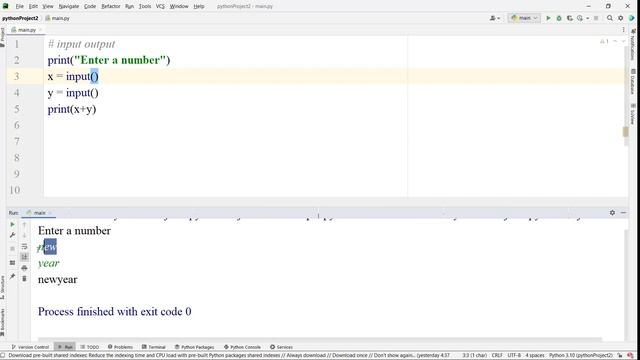Open IDE settings gear in top toolbar
The width and height of the screenshot is (640, 360).
tap(620, 18)
